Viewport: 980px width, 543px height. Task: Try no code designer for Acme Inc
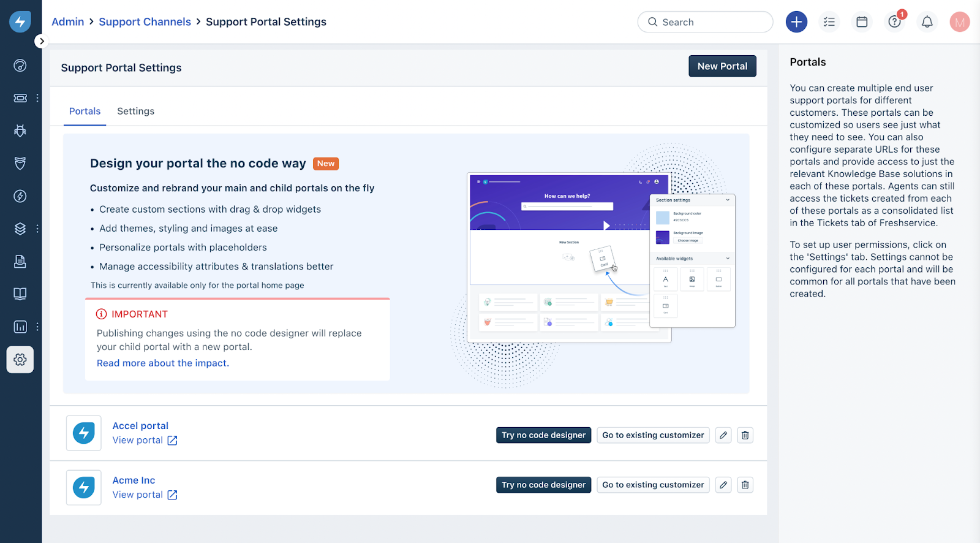click(543, 485)
